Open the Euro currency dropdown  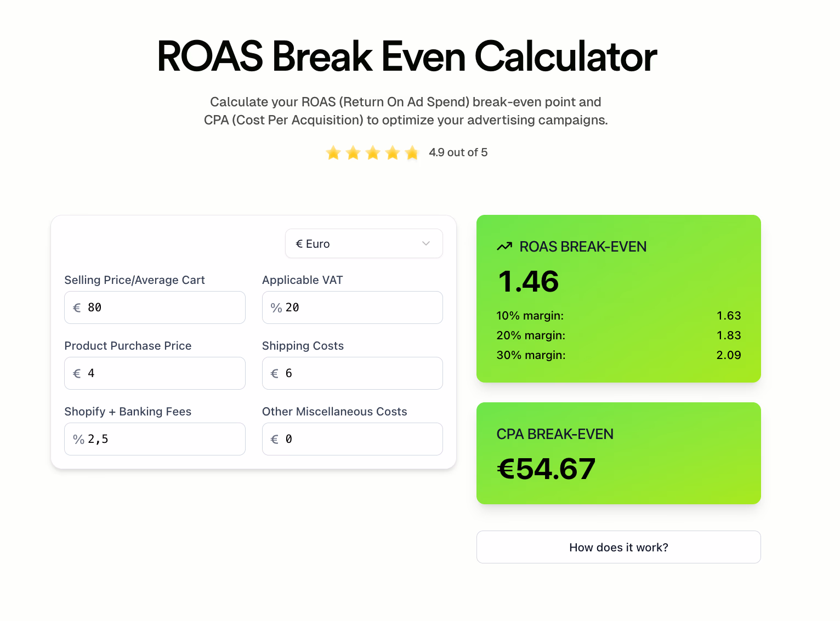[364, 243]
